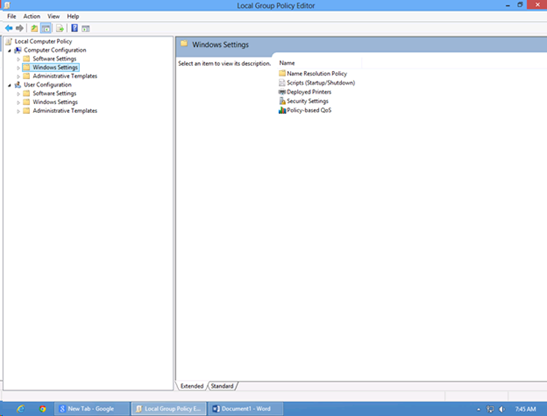Go back using the toolbar arrow
The width and height of the screenshot is (547, 416).
9,28
